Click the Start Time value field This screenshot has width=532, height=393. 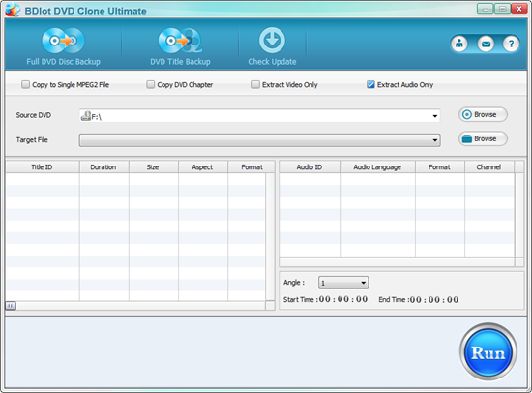[343, 299]
